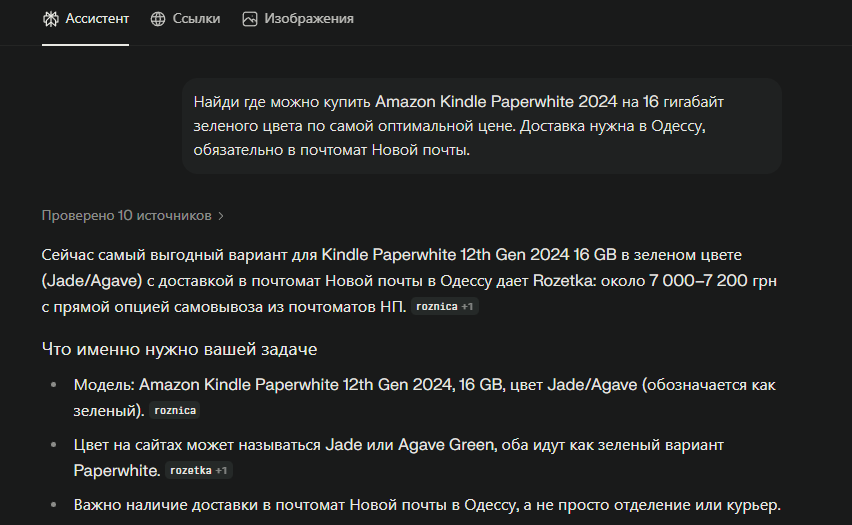Screen dimensions: 852x525
Task: Click the bold "Agave Green" text
Action: (445, 444)
